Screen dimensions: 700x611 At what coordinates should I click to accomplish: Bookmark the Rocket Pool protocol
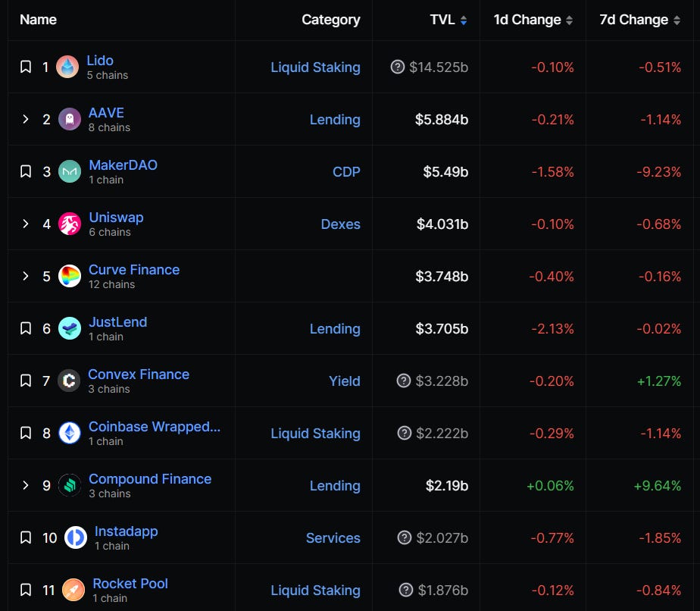[x=26, y=590]
